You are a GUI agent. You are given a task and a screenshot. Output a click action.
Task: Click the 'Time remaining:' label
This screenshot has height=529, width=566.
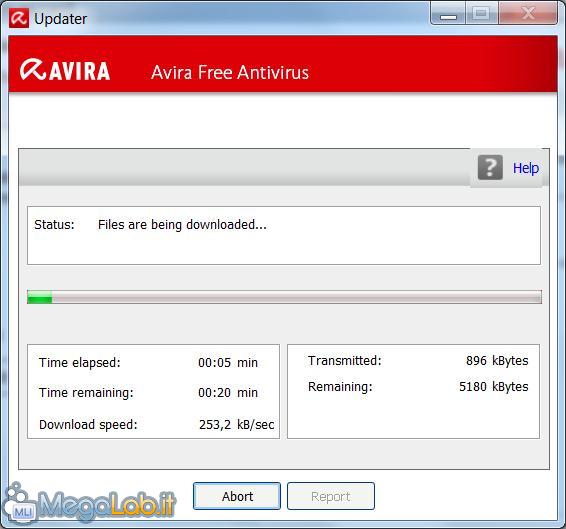(x=86, y=393)
